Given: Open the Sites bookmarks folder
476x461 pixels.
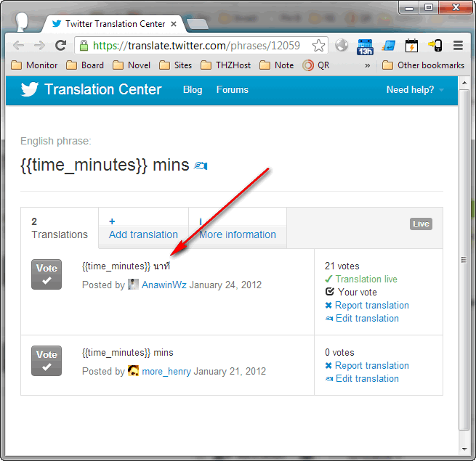Looking at the screenshot, I should click(x=175, y=65).
